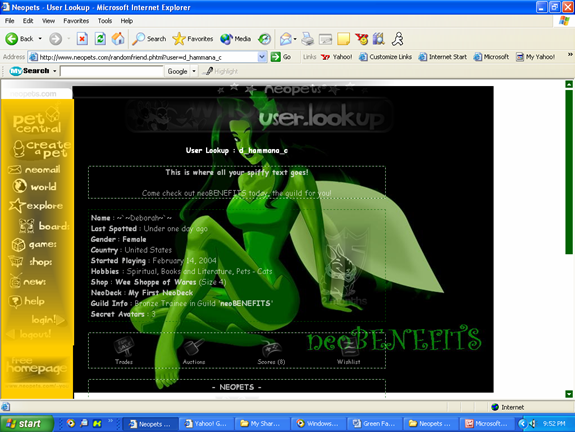Expand the address bar dropdown
Image resolution: width=576 pixels, height=433 pixels.
tap(262, 57)
